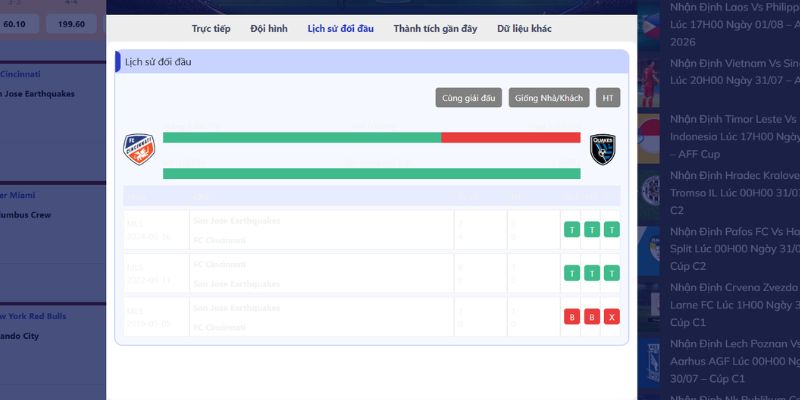Image resolution: width=800 pixels, height=400 pixels.
Task: Click the FC Cincinnati team crest
Action: (x=139, y=149)
